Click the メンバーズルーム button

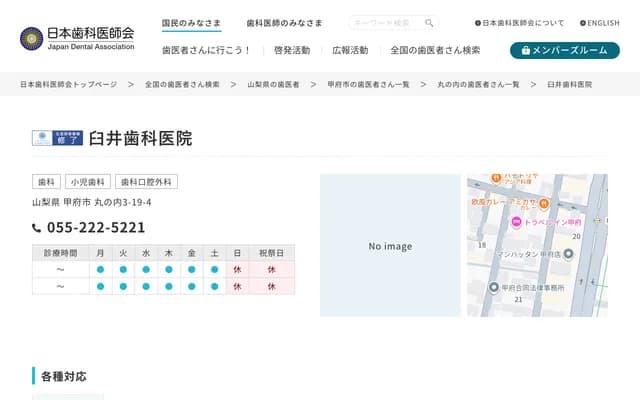[x=564, y=50]
